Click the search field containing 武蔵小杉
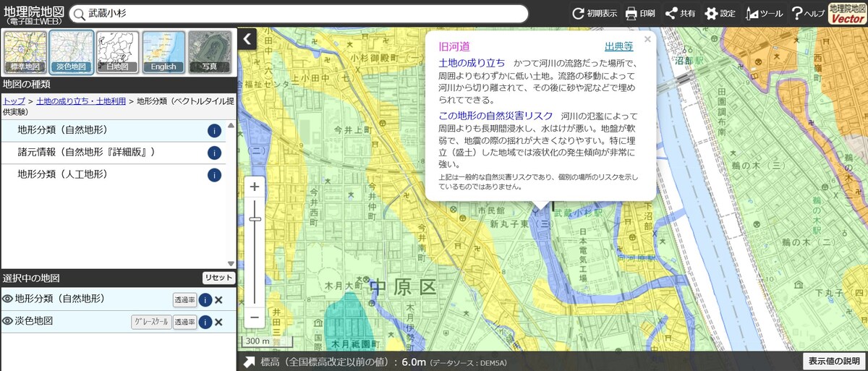This screenshot has height=371, width=868. pos(299,14)
